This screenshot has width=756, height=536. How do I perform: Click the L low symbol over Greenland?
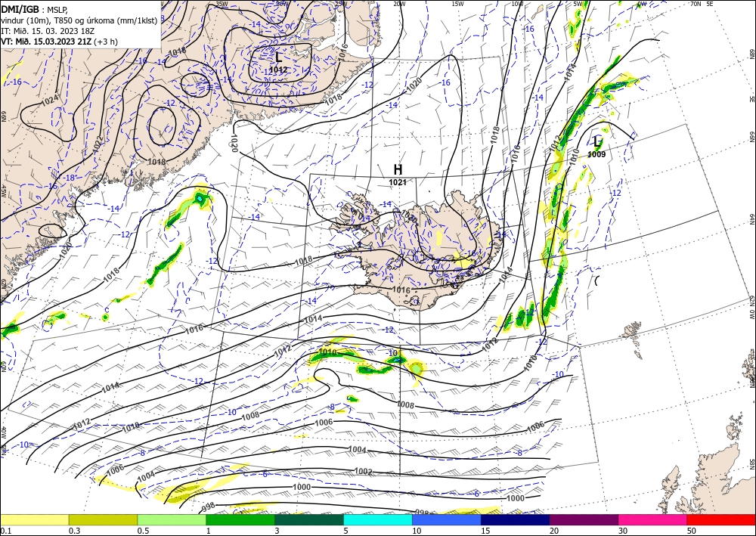point(279,57)
